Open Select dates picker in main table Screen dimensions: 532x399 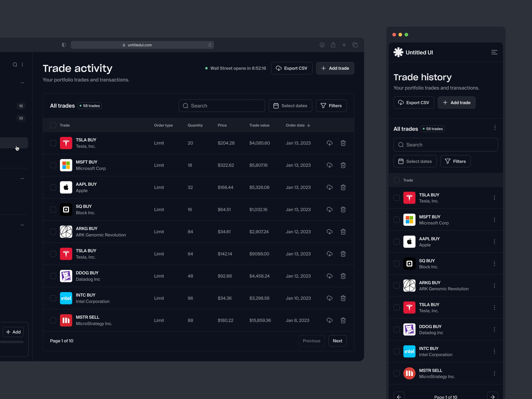click(x=290, y=106)
